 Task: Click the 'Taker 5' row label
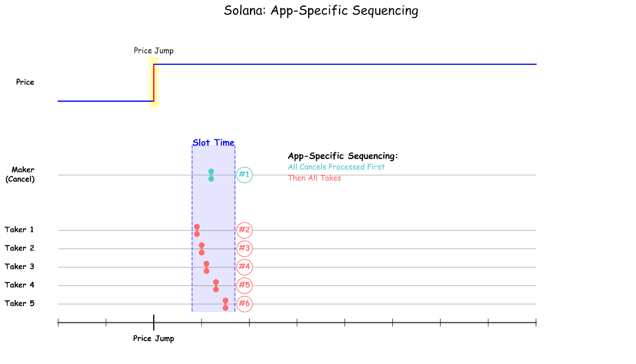[x=19, y=304]
